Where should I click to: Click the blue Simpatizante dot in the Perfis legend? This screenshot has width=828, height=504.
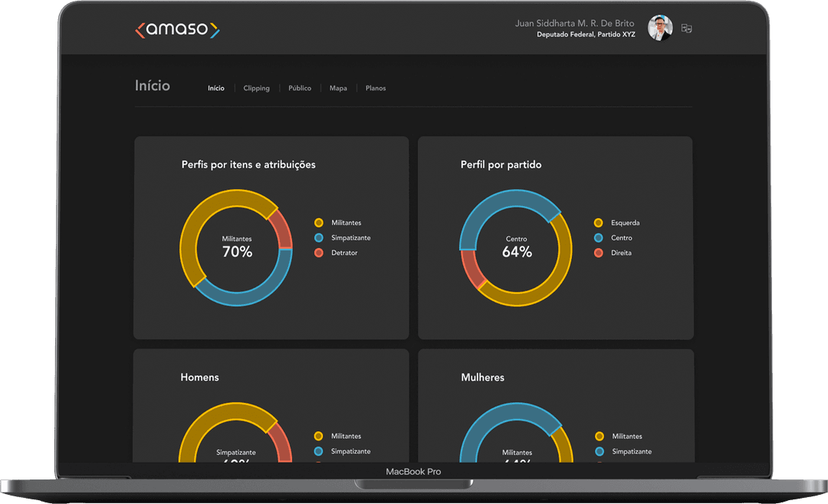[318, 237]
